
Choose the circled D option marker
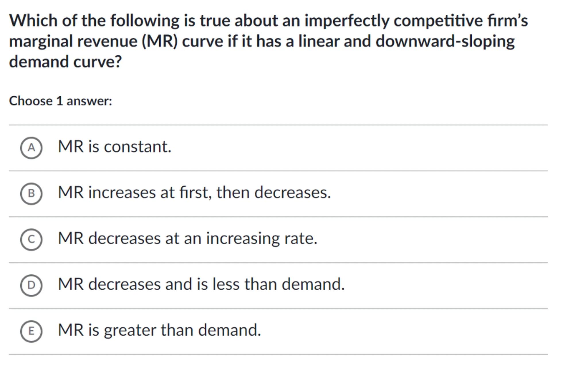click(x=31, y=285)
